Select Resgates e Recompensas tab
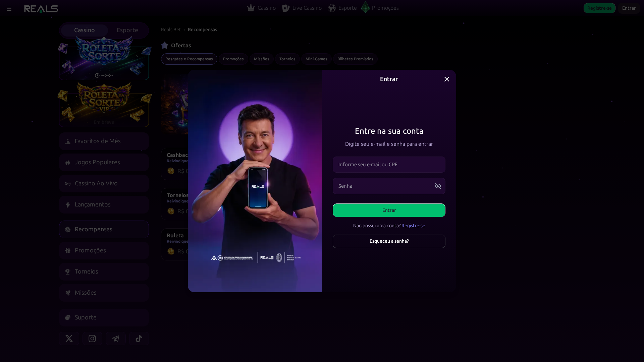This screenshot has height=362, width=644. pos(189,59)
